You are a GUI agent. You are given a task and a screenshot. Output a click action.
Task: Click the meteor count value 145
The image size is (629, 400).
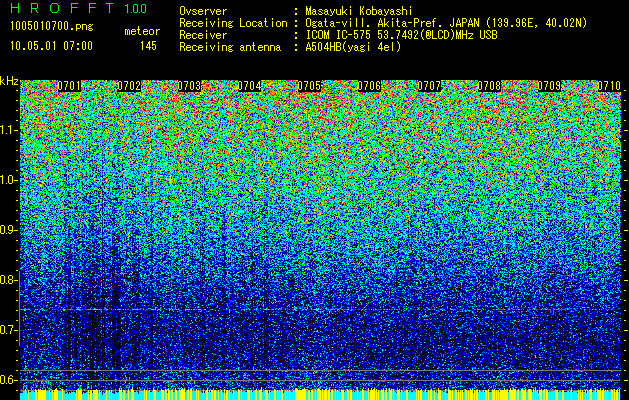click(148, 46)
